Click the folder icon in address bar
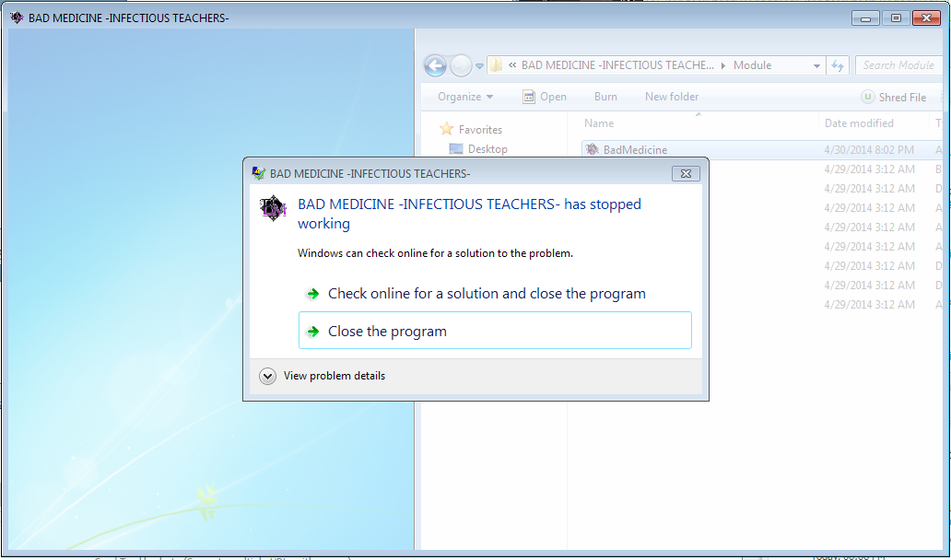951x560 pixels. tap(497, 64)
